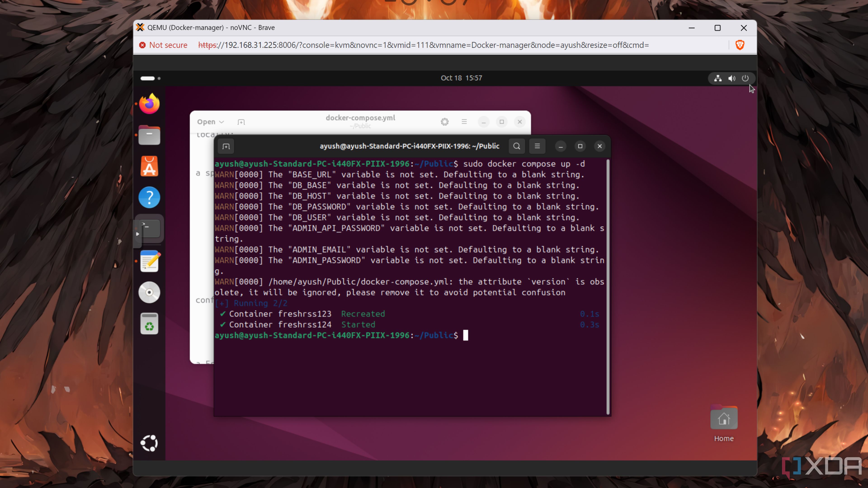Click the network status icon in the top bar
868x488 pixels.
(x=718, y=78)
